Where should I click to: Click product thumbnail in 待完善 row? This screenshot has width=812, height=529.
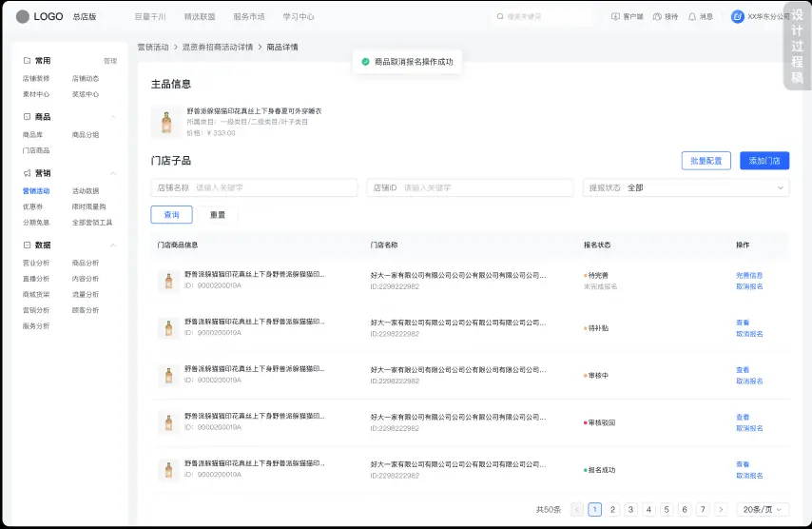click(169, 281)
